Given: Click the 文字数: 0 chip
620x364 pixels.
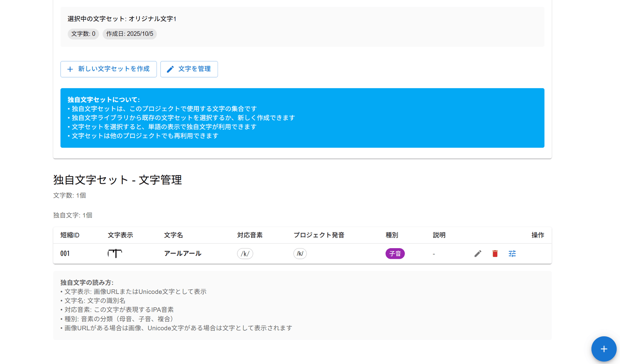Looking at the screenshot, I should click(x=83, y=34).
